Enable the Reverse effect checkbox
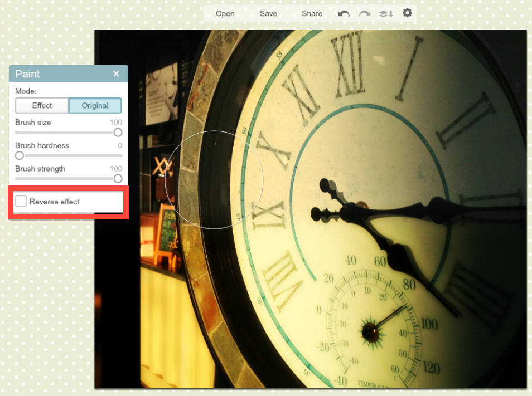This screenshot has height=396, width=532. 21,201
